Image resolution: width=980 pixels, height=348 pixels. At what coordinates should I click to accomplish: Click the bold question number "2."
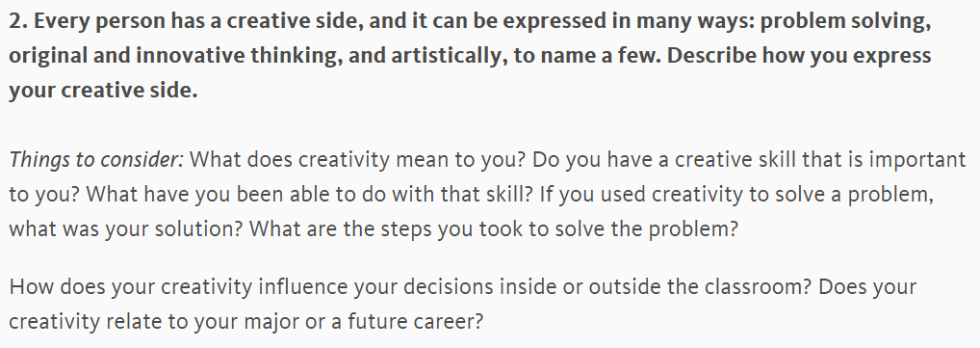tap(18, 20)
